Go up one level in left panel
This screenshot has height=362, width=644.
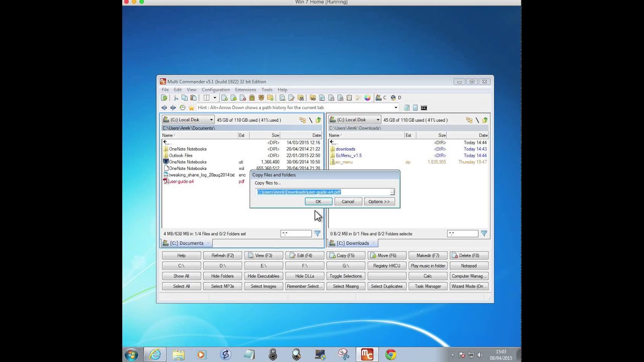(x=318, y=120)
